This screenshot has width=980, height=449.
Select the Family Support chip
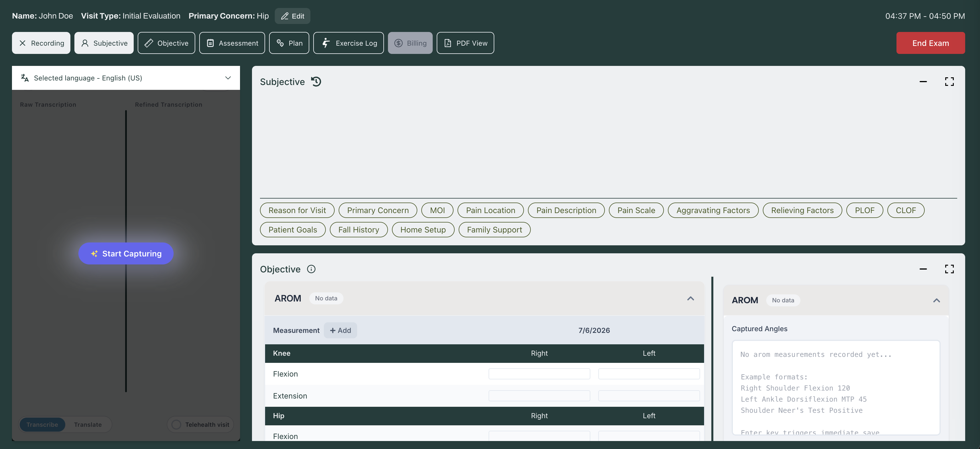pyautogui.click(x=494, y=230)
